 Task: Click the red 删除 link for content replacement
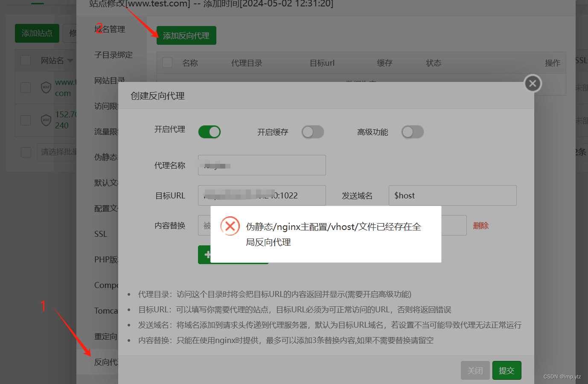click(x=480, y=226)
